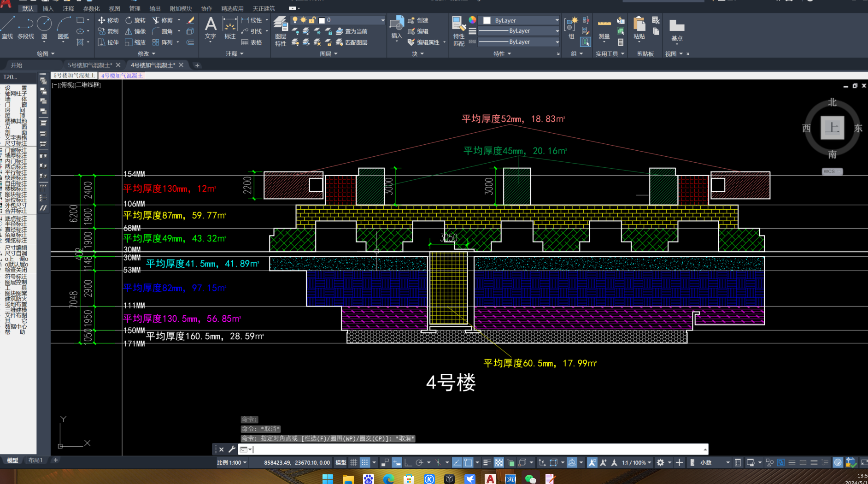
Task: Click 置为当前 make current layer
Action: [352, 31]
